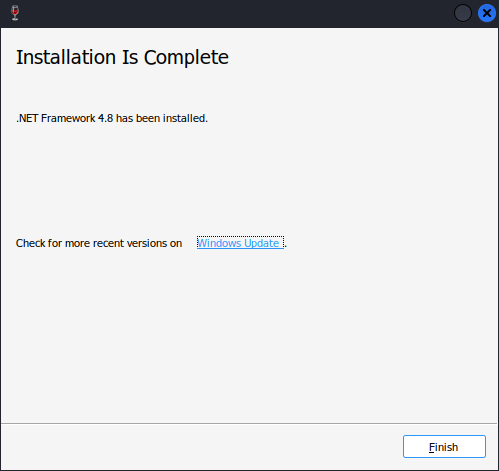The width and height of the screenshot is (499, 471).
Task: Select the Installation Is Complete heading
Action: coord(122,57)
